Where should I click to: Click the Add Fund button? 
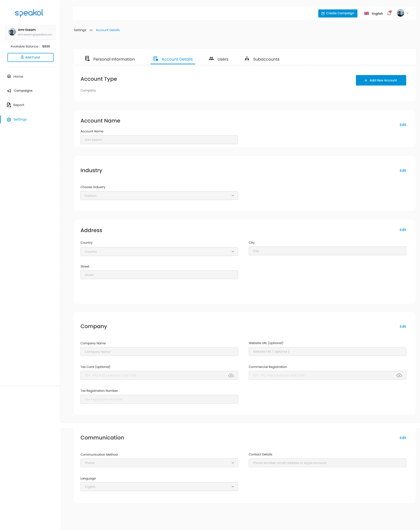coord(30,57)
